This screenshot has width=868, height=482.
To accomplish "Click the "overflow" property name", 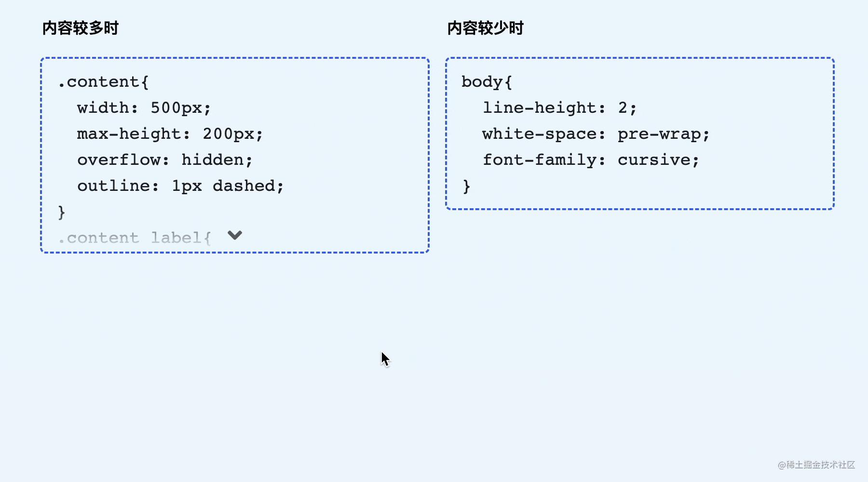I will pyautogui.click(x=119, y=160).
